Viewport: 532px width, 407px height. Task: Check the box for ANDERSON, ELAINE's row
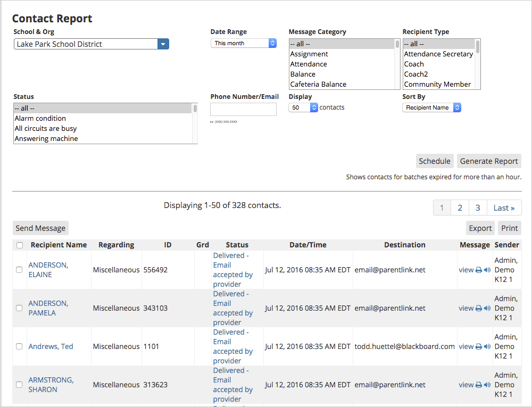pos(19,270)
